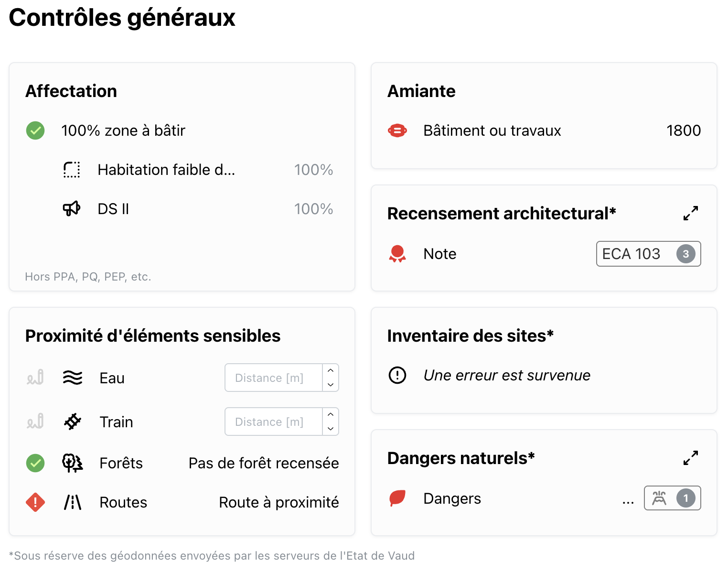The width and height of the screenshot is (728, 584).
Task: Expand the Recensement architectural panel
Action: click(x=691, y=213)
